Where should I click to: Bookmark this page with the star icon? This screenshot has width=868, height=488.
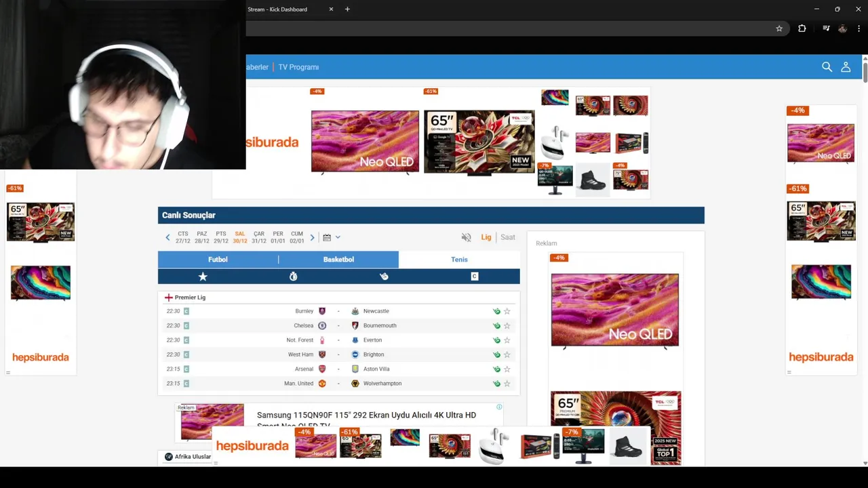779,28
